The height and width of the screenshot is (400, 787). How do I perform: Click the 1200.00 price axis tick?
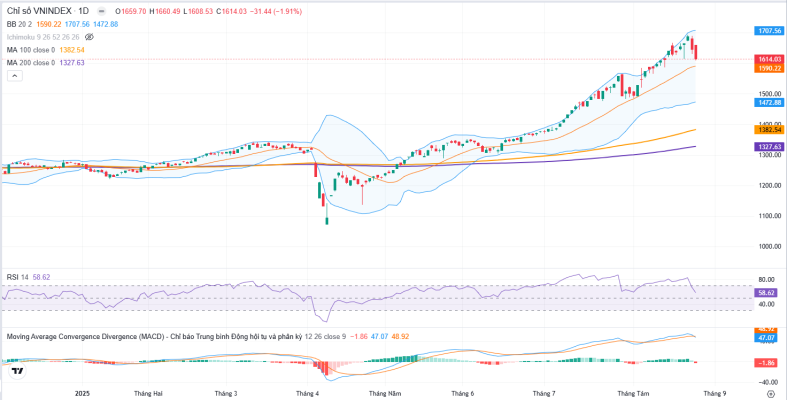click(770, 186)
